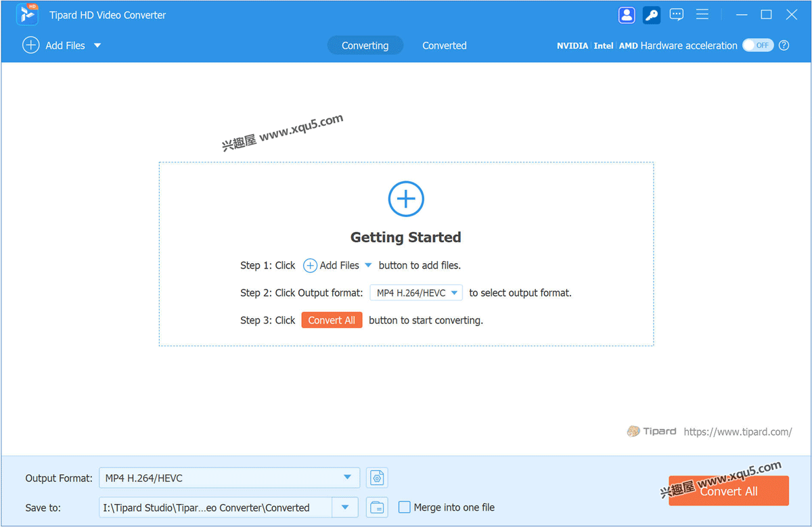Open the key register icon
Screen dimensions: 812x527
click(x=652, y=15)
